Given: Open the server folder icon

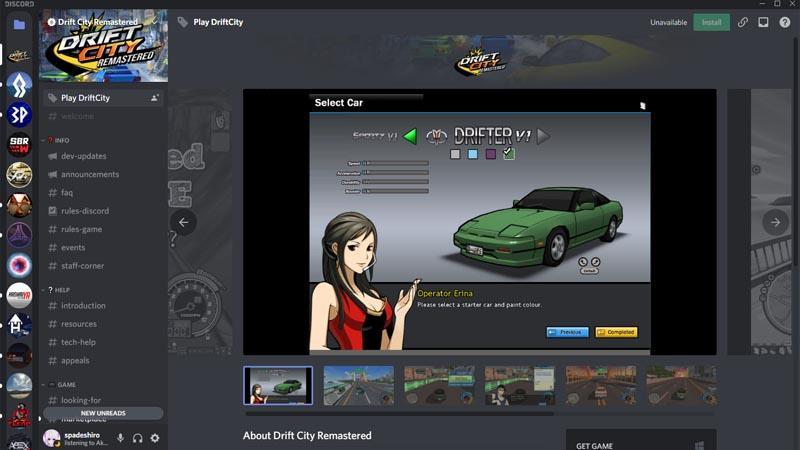Looking at the screenshot, I should click(x=19, y=24).
